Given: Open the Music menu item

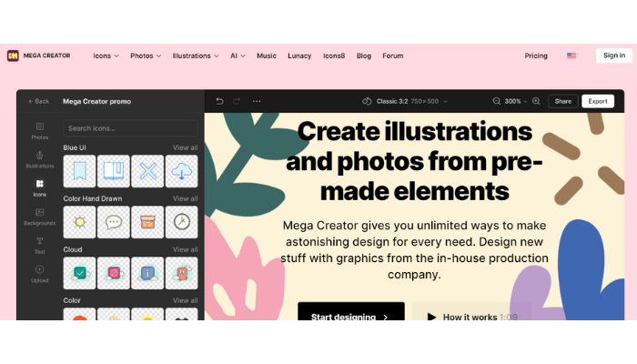Looking at the screenshot, I should pos(267,56).
